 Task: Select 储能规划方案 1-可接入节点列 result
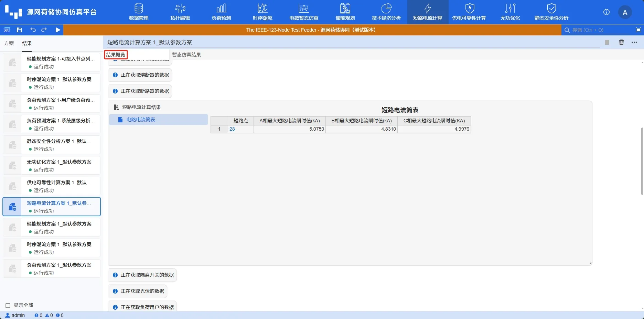pyautogui.click(x=52, y=62)
